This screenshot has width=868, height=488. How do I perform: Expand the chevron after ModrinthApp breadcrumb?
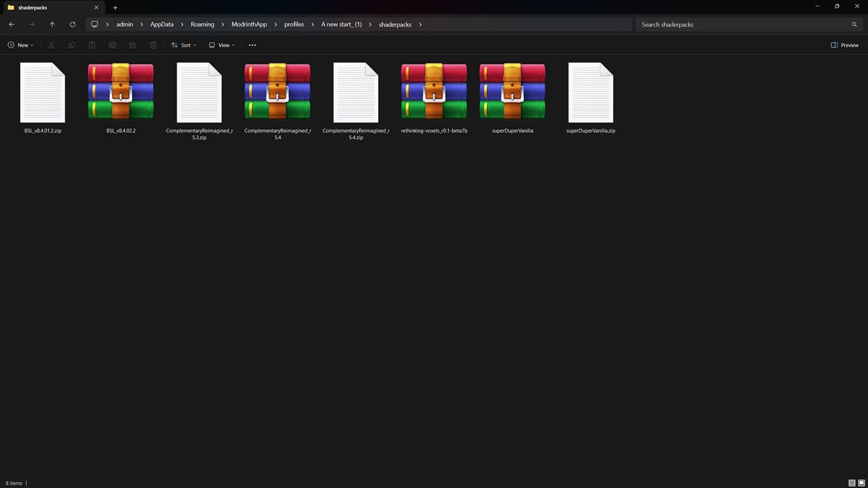276,24
